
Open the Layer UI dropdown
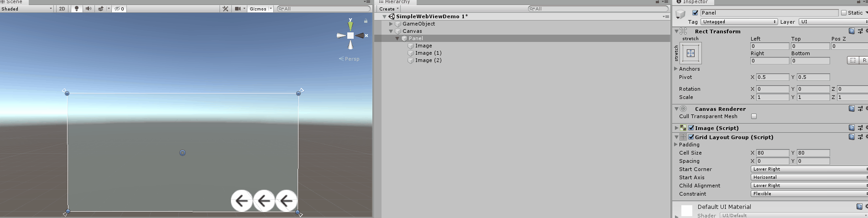(833, 22)
